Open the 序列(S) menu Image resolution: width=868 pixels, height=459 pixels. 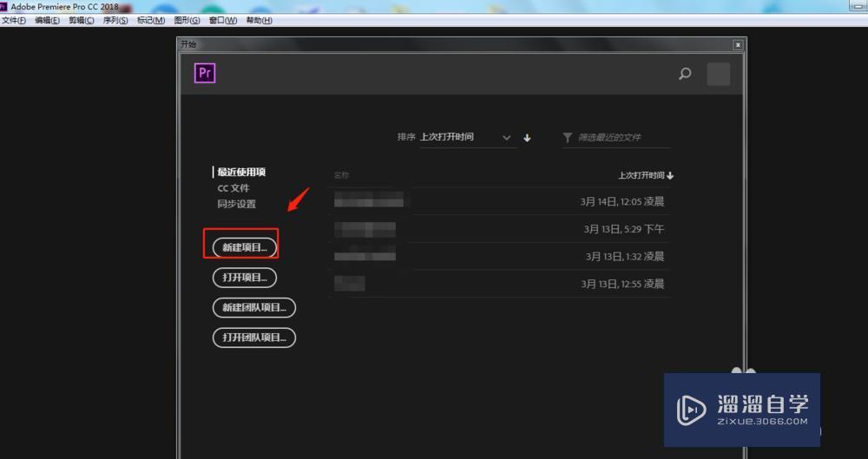115,21
